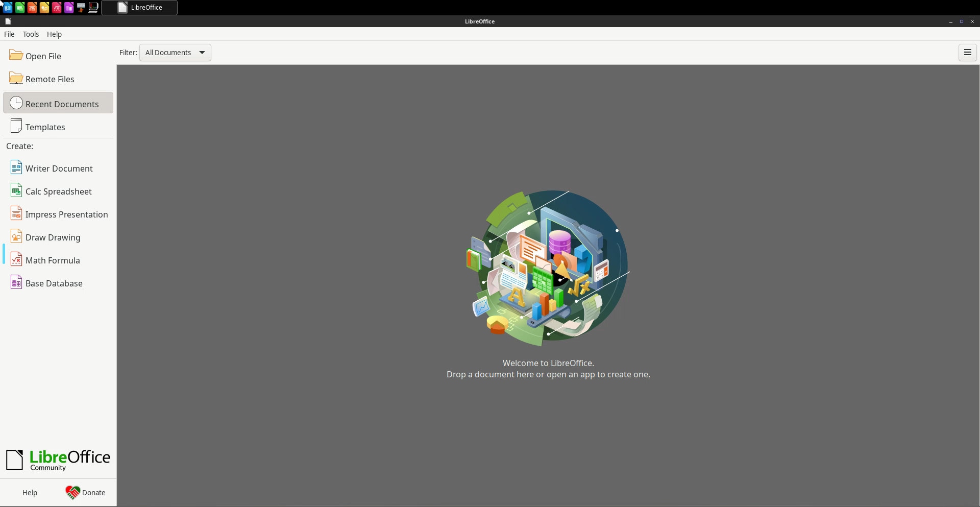Open the hamburger actions menu button
The height and width of the screenshot is (507, 980).
coord(967,53)
